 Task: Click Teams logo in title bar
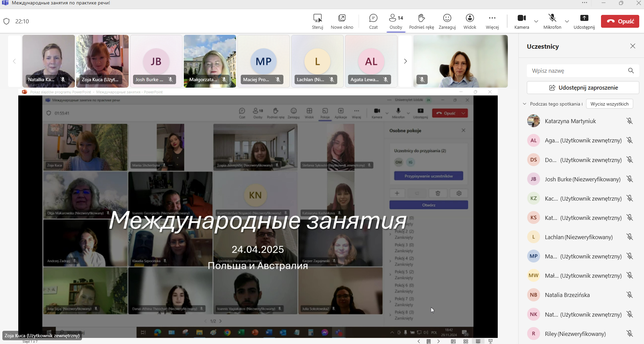coord(5,3)
